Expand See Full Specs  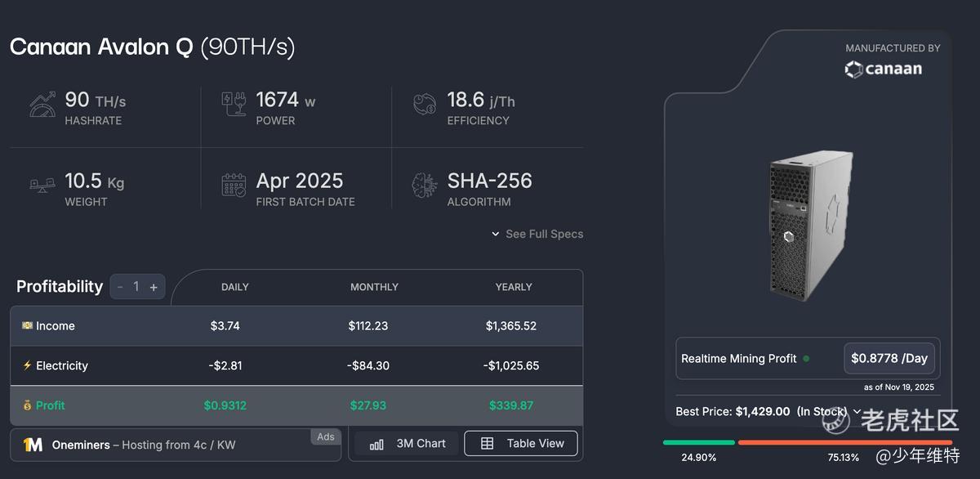(x=537, y=234)
